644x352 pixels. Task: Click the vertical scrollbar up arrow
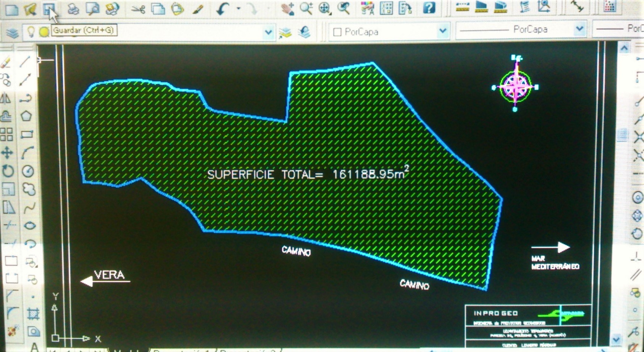tap(624, 49)
